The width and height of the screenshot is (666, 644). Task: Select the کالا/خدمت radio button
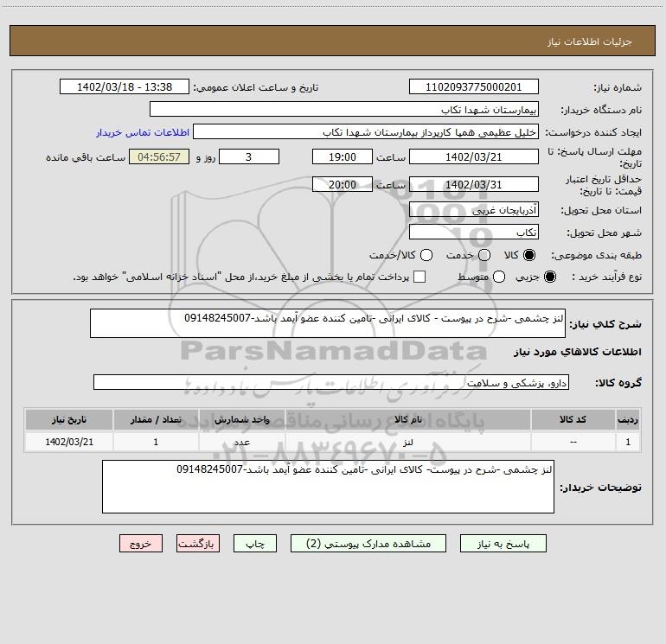tap(426, 255)
